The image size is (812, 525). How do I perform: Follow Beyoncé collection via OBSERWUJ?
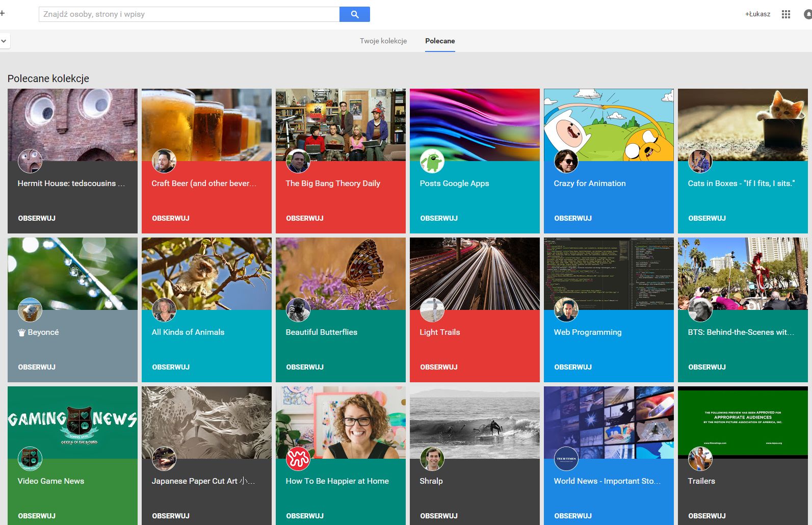(x=37, y=367)
